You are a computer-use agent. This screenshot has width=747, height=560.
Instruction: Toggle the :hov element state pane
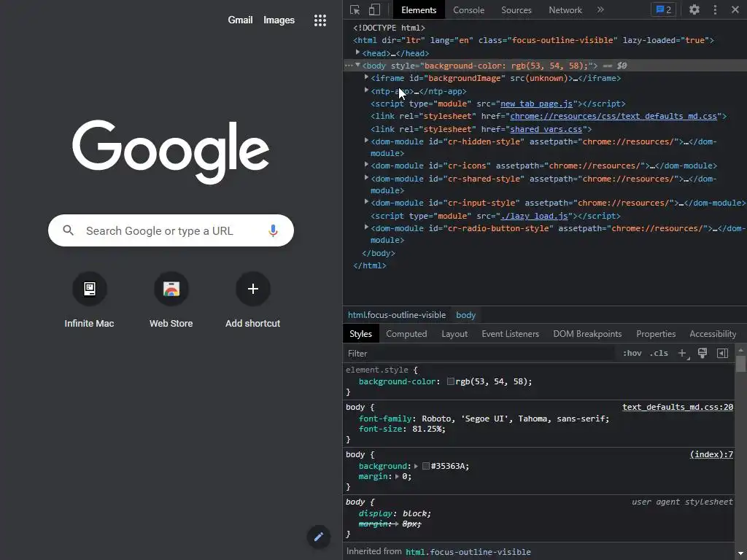[x=632, y=353]
